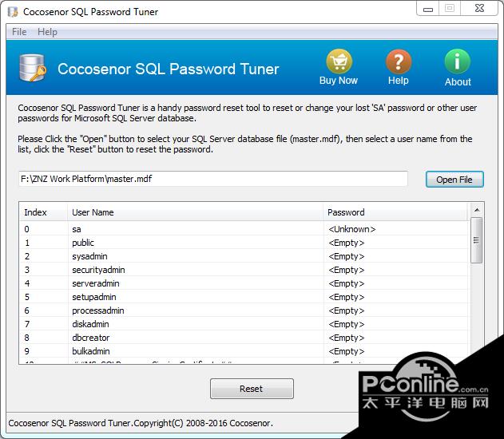Click the title bar app icon
The width and height of the screenshot is (504, 439).
point(13,12)
